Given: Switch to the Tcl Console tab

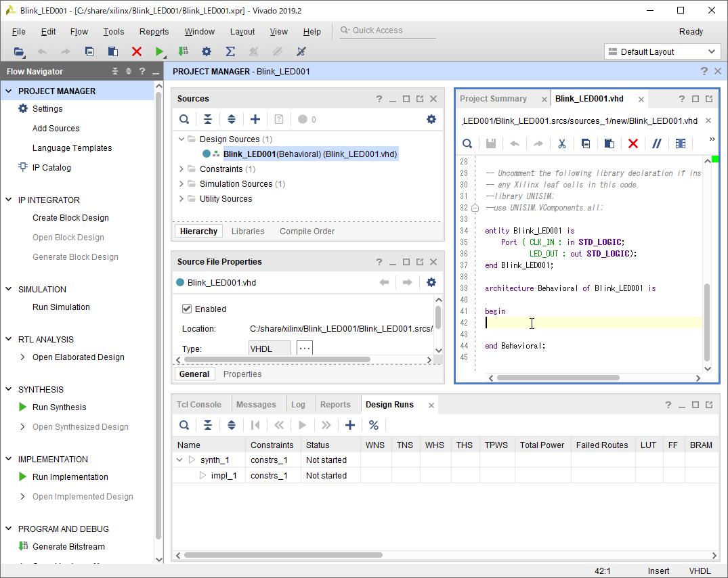Looking at the screenshot, I should tap(199, 405).
